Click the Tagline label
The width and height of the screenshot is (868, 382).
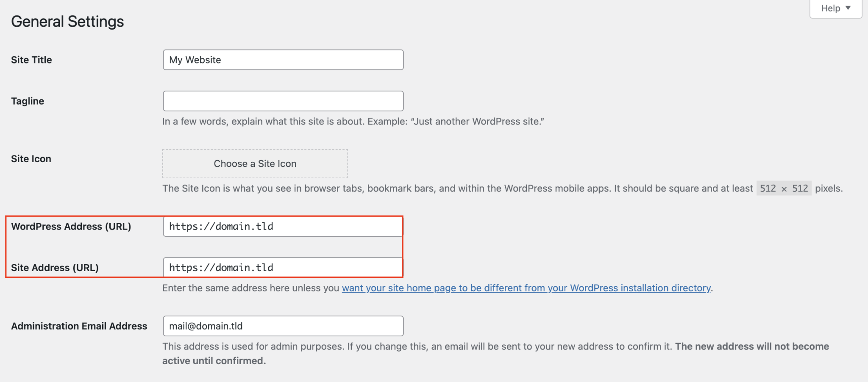click(x=27, y=101)
